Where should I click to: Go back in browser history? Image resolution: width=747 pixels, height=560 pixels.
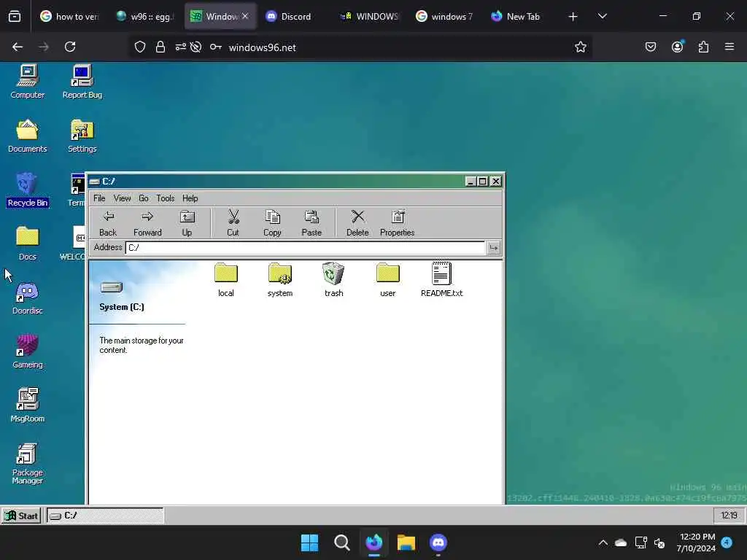18,47
